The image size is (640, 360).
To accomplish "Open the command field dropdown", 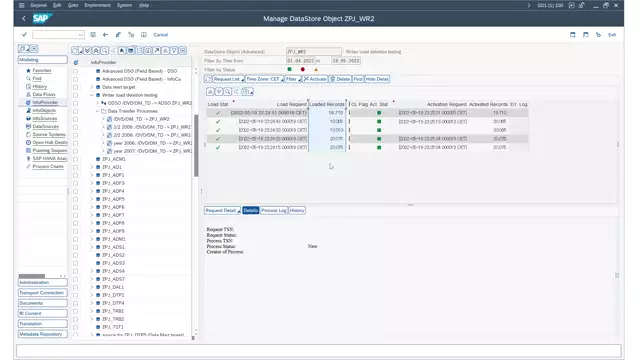I will point(80,35).
